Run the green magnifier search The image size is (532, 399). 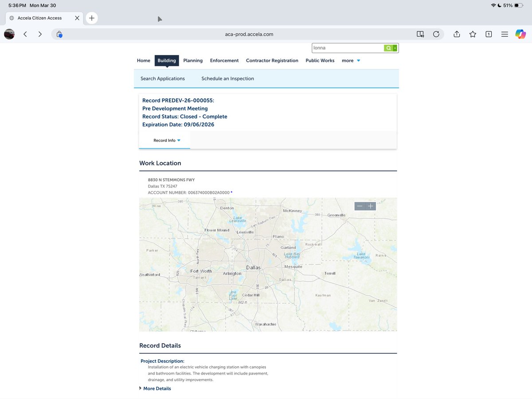[388, 48]
